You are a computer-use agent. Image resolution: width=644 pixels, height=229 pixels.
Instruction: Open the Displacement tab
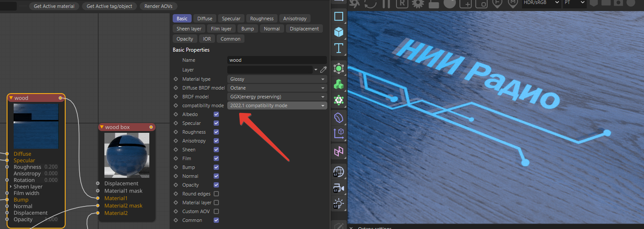pos(304,29)
